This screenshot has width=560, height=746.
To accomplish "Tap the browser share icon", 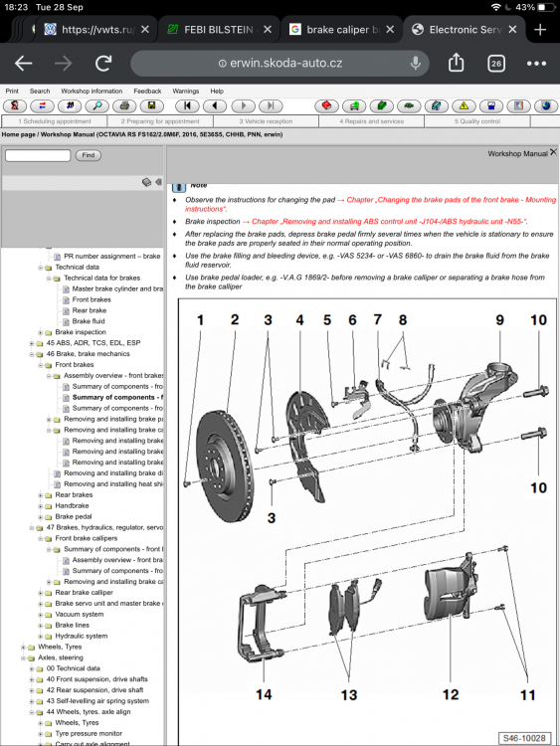I will (456, 63).
